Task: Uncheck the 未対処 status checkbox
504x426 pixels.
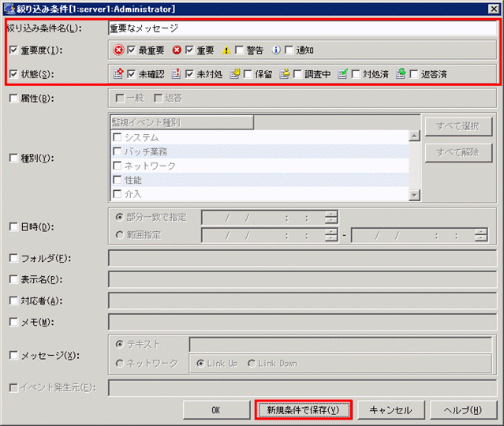Action: point(189,74)
